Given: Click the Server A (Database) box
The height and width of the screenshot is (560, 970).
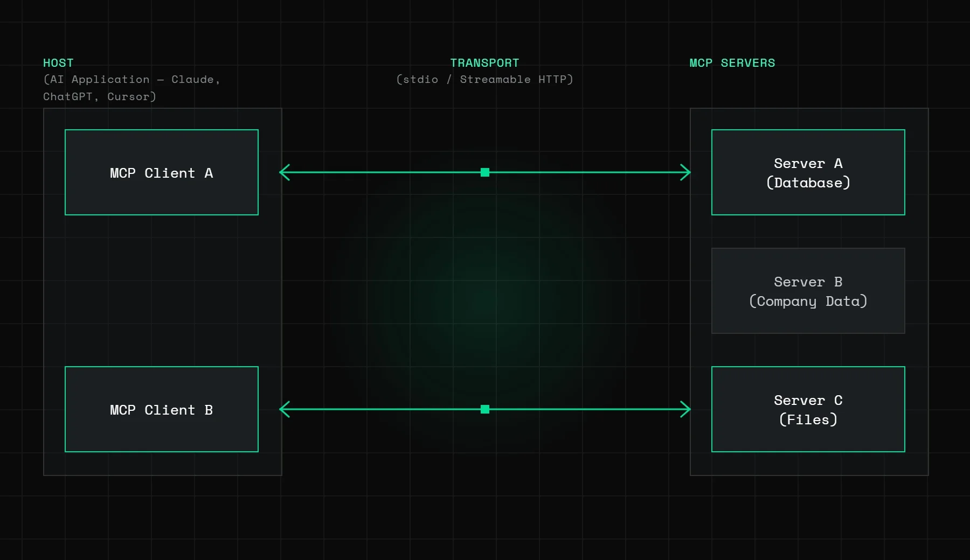Looking at the screenshot, I should point(808,172).
